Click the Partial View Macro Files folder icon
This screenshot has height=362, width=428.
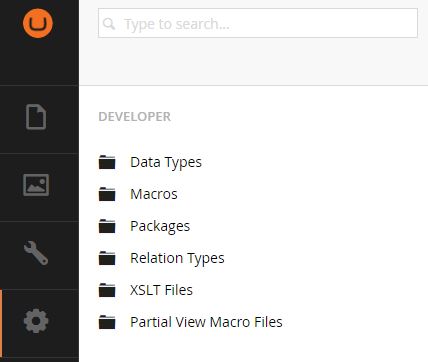(x=107, y=322)
